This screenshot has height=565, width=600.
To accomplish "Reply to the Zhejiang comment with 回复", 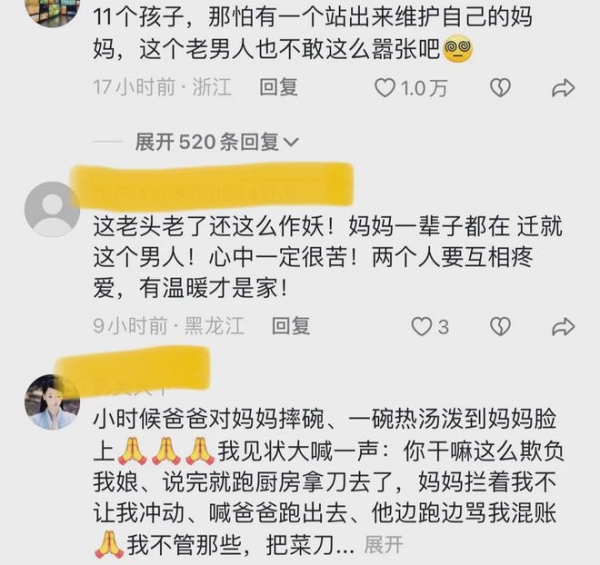I will [279, 87].
